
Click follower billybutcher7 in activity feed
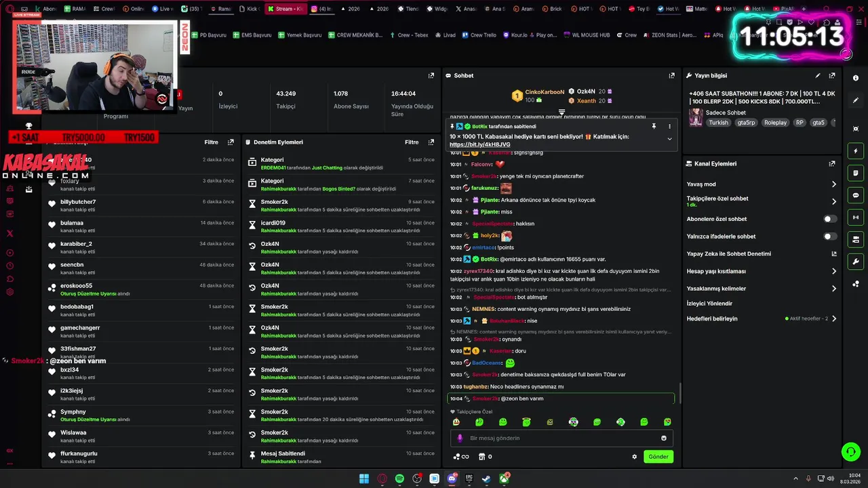(78, 202)
